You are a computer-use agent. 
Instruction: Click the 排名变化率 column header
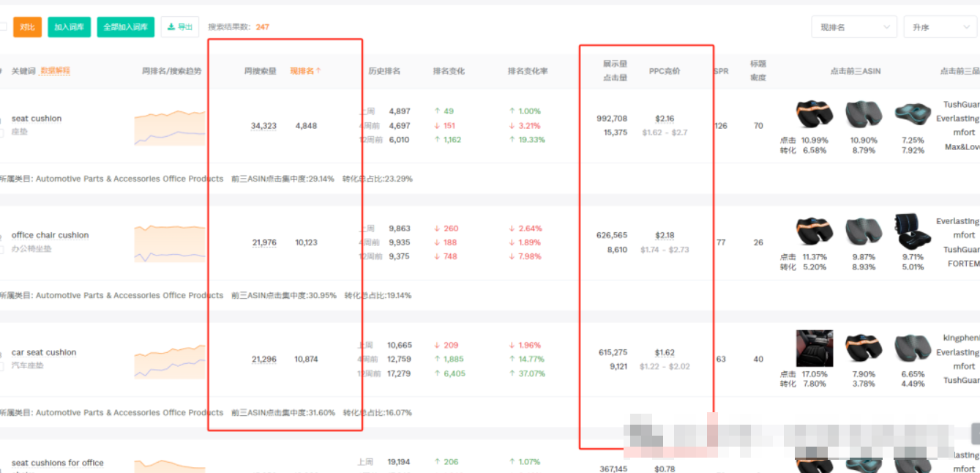[528, 71]
